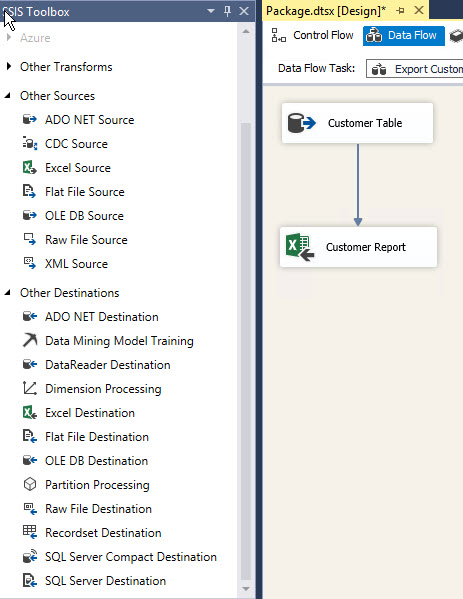The width and height of the screenshot is (463, 599).
Task: Click the 'Other Destinations' group label
Action: (70, 293)
